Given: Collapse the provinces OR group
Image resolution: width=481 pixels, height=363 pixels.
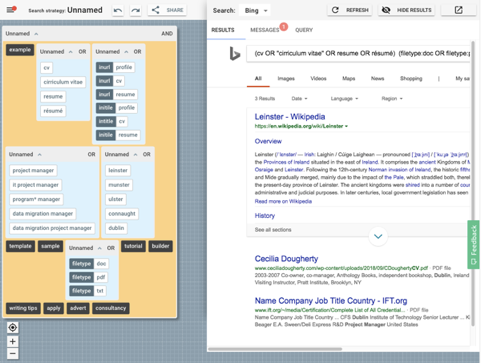Looking at the screenshot, I should [x=135, y=154].
